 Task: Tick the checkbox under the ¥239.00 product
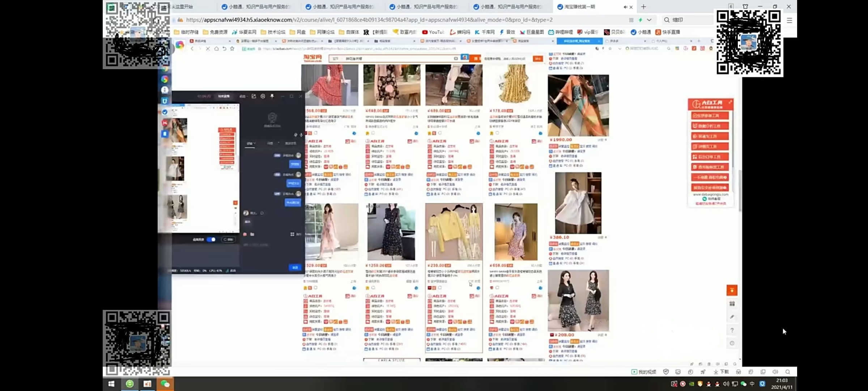tap(440, 288)
